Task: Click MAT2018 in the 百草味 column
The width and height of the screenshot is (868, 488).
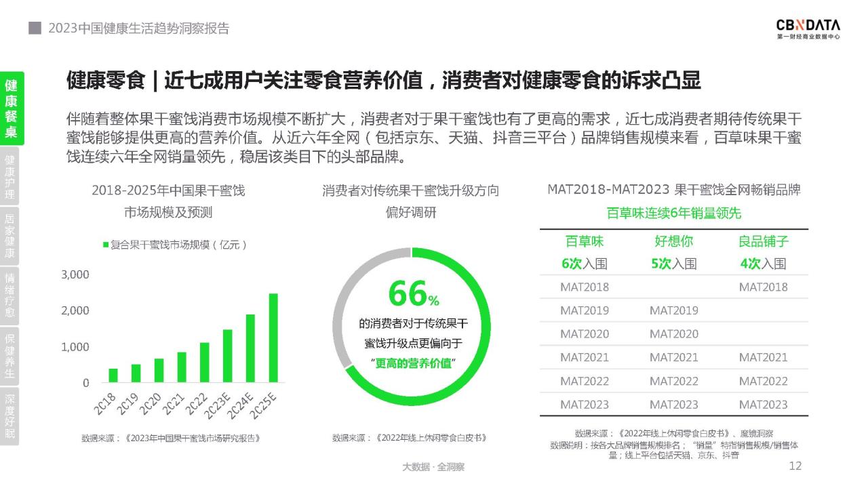Action: [585, 287]
